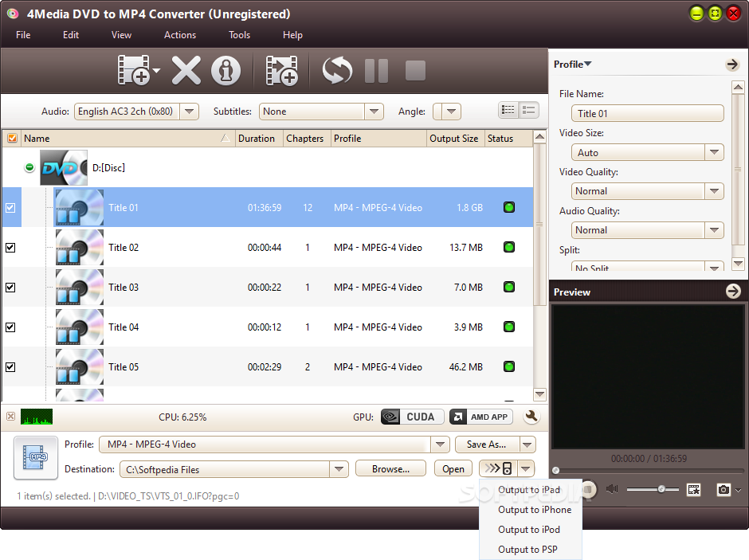Screen dimensions: 749x560
Task: Click status indicator for Title 05
Action: click(508, 366)
